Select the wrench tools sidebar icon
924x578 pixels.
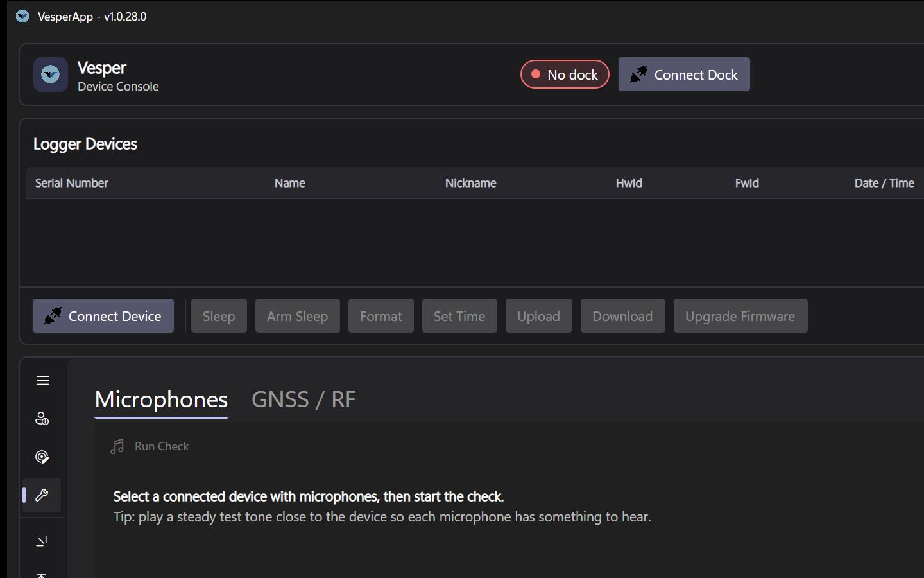pos(42,495)
